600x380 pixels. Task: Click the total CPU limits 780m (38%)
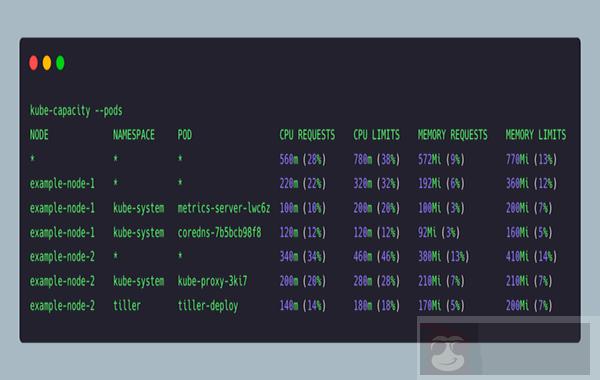coord(377,159)
